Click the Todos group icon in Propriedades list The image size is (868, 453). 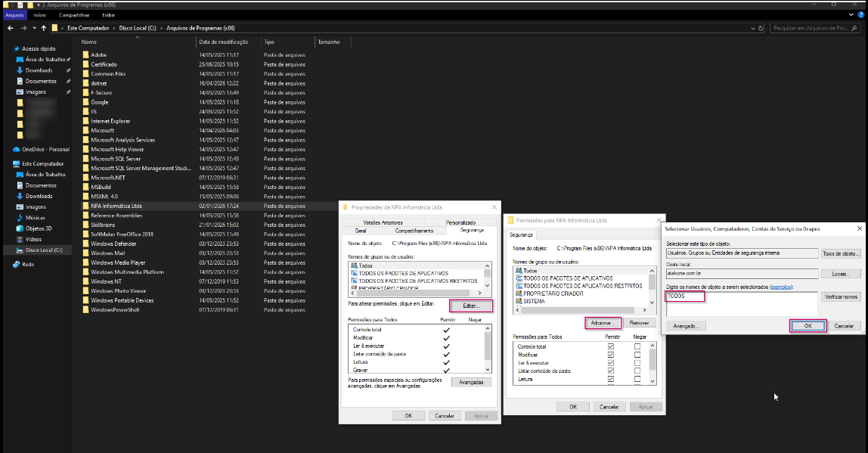click(355, 265)
